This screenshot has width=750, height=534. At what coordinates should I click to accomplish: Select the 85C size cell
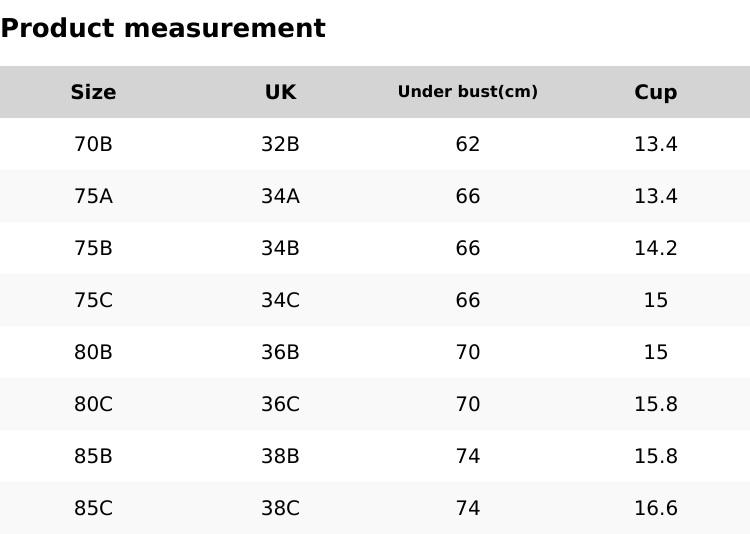(93, 508)
